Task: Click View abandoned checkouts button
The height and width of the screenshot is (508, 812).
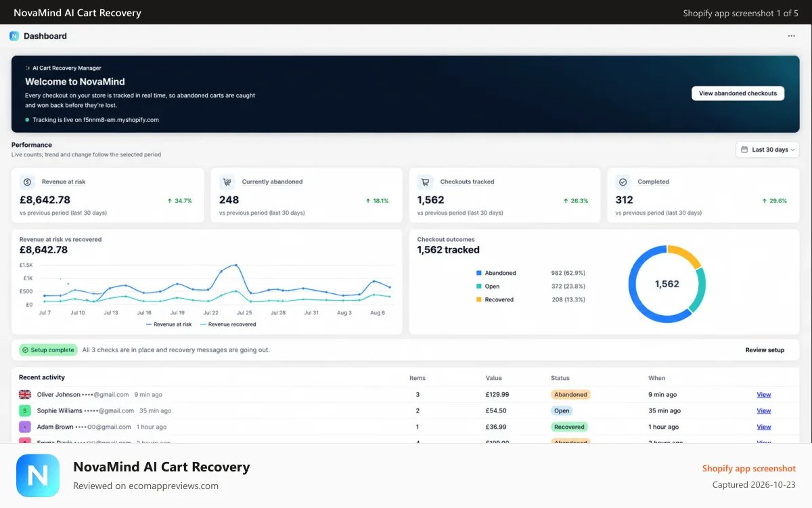Action: [738, 93]
